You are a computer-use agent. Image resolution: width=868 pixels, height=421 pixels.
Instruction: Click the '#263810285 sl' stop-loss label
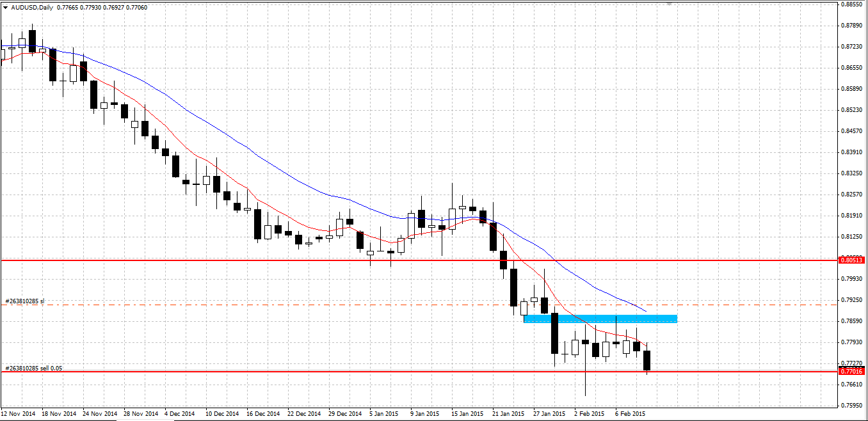(x=26, y=300)
